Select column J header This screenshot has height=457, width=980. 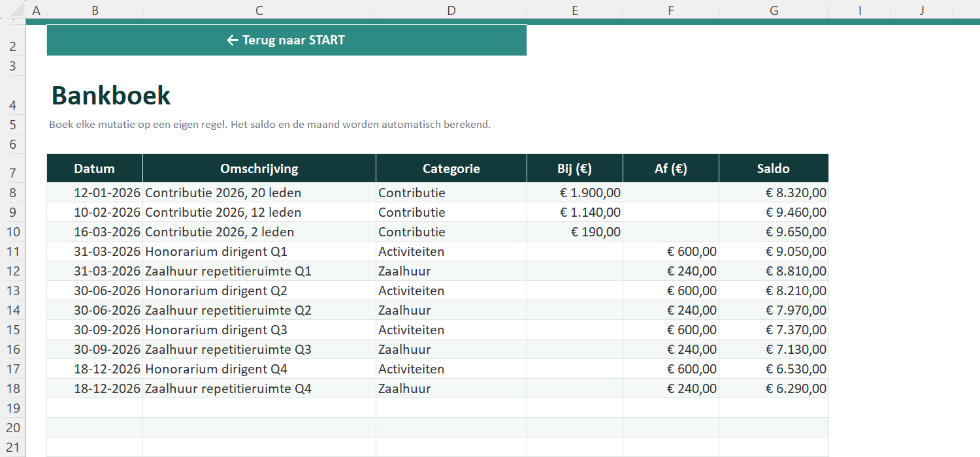[x=922, y=10]
